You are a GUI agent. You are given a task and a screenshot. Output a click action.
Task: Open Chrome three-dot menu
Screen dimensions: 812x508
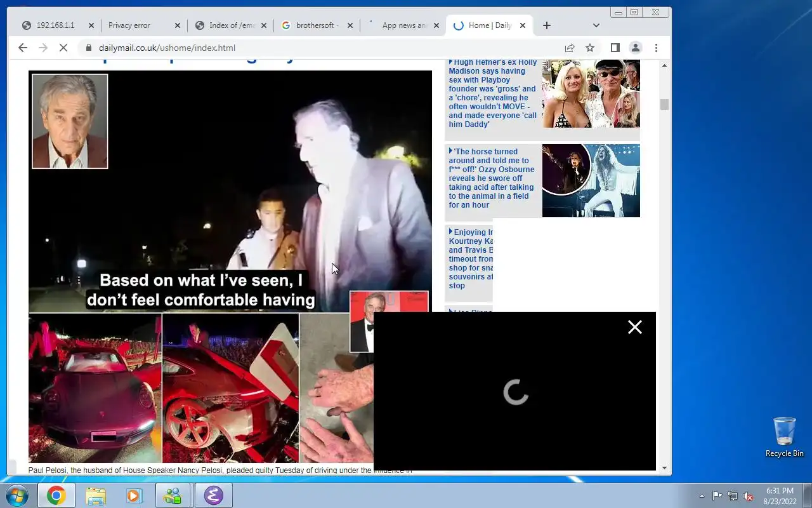coord(656,48)
